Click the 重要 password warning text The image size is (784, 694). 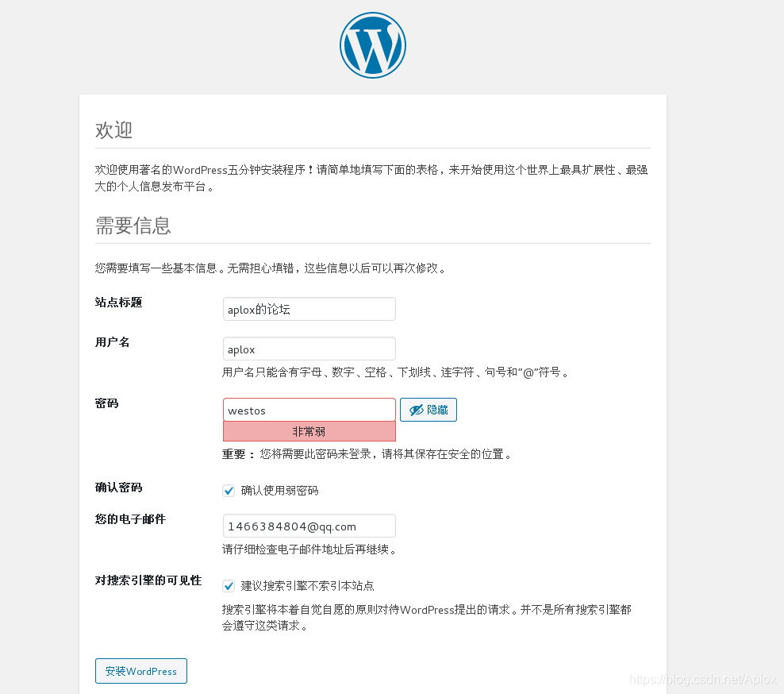pos(367,454)
